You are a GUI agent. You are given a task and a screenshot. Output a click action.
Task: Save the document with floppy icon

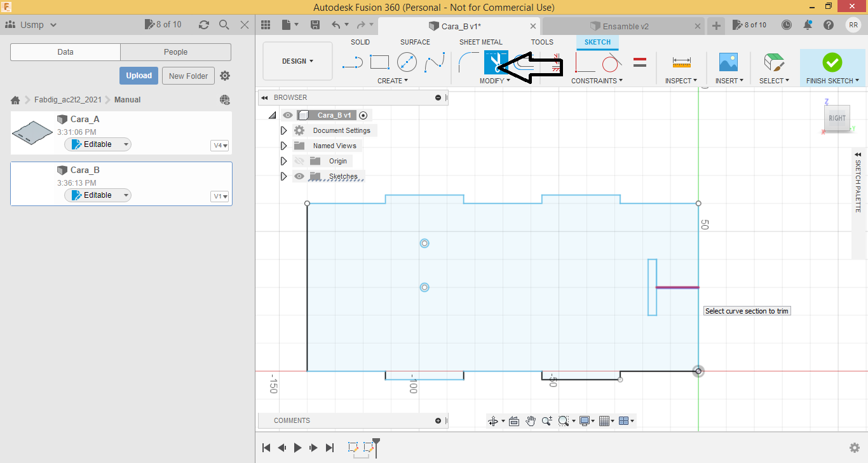pyautogui.click(x=315, y=25)
